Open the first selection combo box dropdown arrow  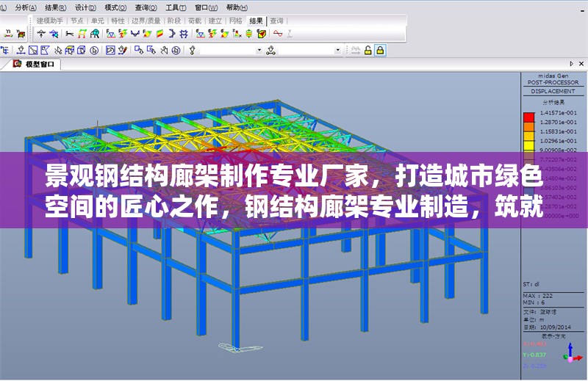[x=259, y=50]
